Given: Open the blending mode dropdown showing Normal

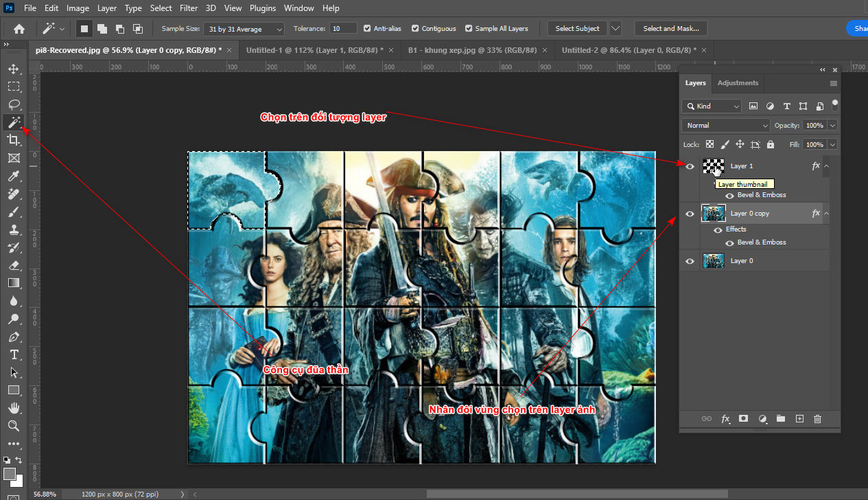Looking at the screenshot, I should click(x=725, y=125).
